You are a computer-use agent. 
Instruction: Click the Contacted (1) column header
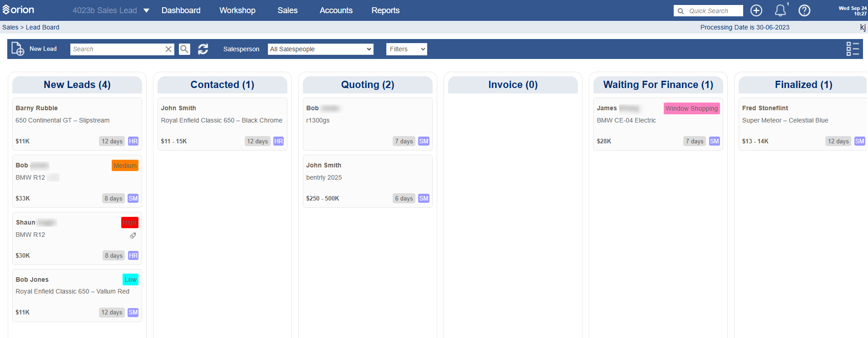[222, 85]
